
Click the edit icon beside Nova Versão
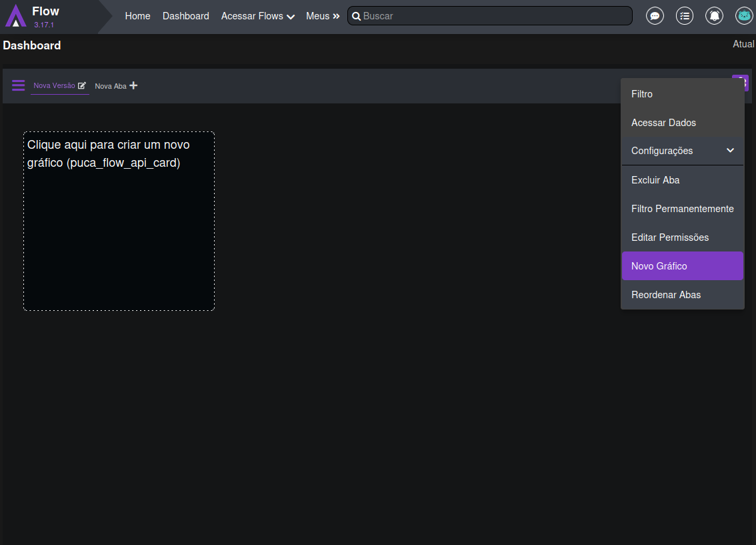pos(82,85)
